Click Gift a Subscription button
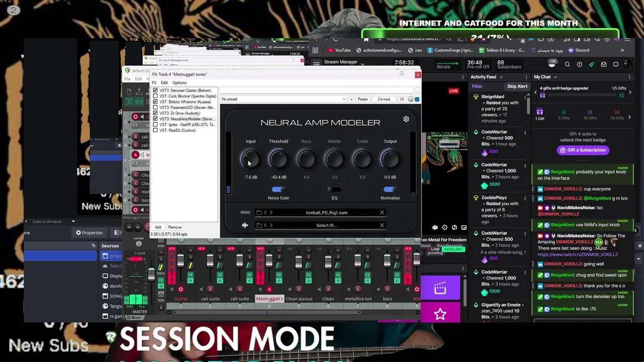 [x=582, y=150]
